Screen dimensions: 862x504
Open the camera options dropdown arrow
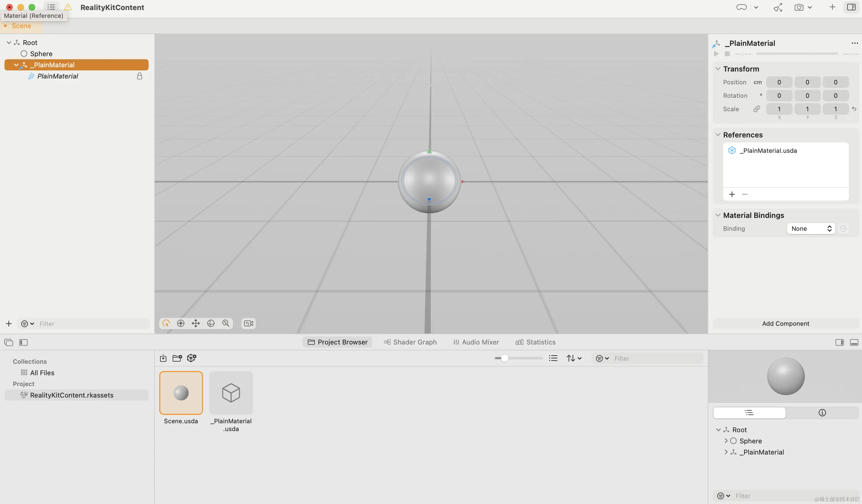[810, 7]
